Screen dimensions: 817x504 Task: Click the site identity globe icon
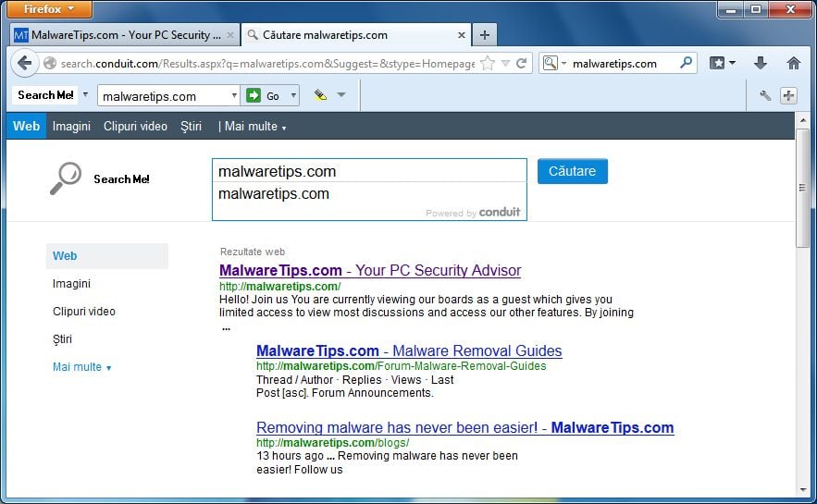[x=49, y=64]
